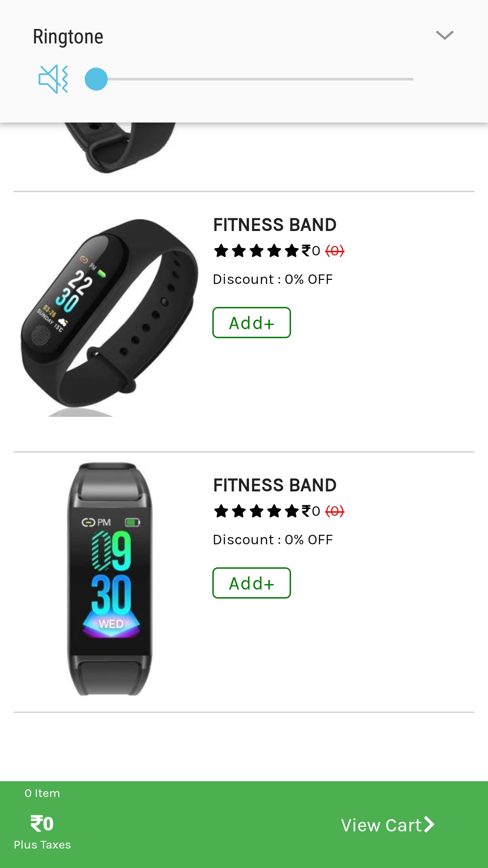Click the rupee total in cart bar

(x=42, y=824)
